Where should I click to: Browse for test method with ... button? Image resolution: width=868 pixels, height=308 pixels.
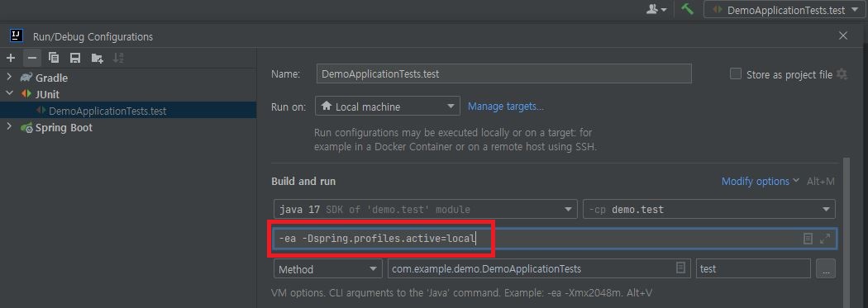(825, 268)
